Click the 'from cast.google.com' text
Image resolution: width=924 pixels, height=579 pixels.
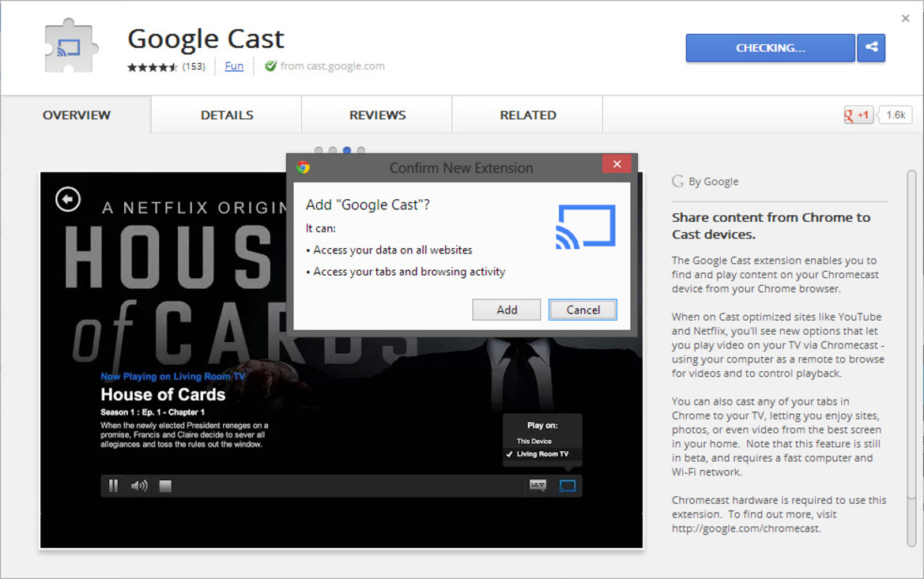tap(332, 66)
